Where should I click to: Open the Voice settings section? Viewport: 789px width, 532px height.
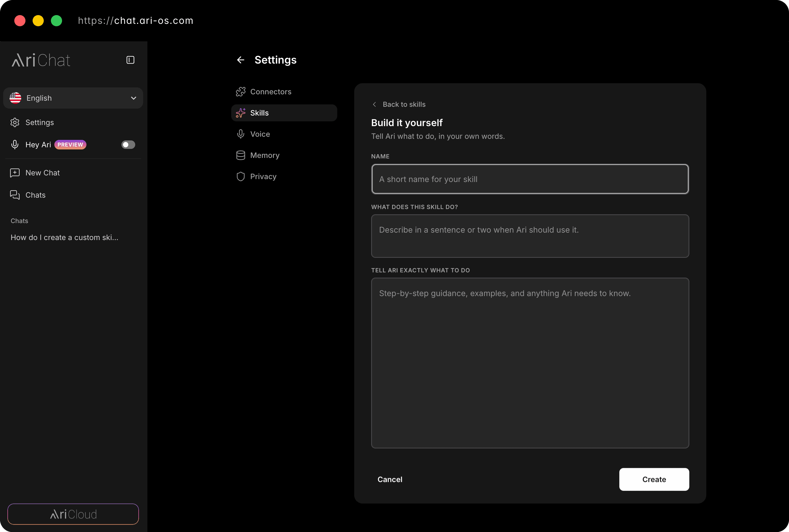coord(284,134)
